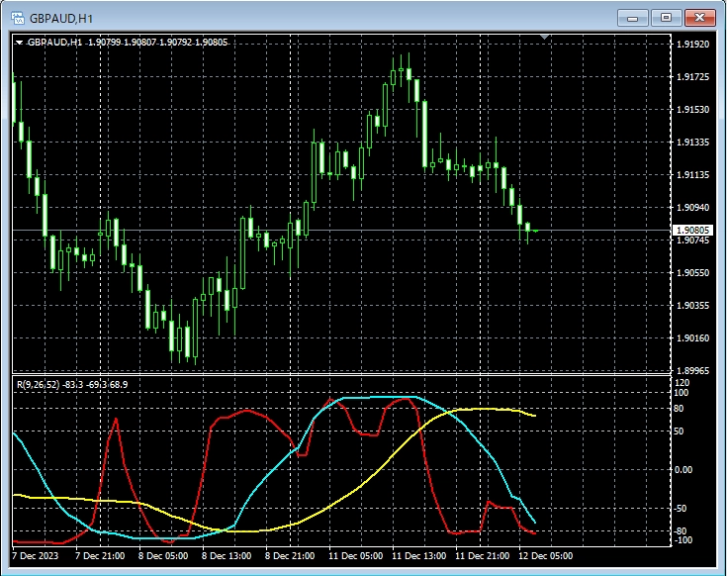The height and width of the screenshot is (576, 728).
Task: Click the GBPAUD,H1 OHLC text in chart
Action: (128, 43)
